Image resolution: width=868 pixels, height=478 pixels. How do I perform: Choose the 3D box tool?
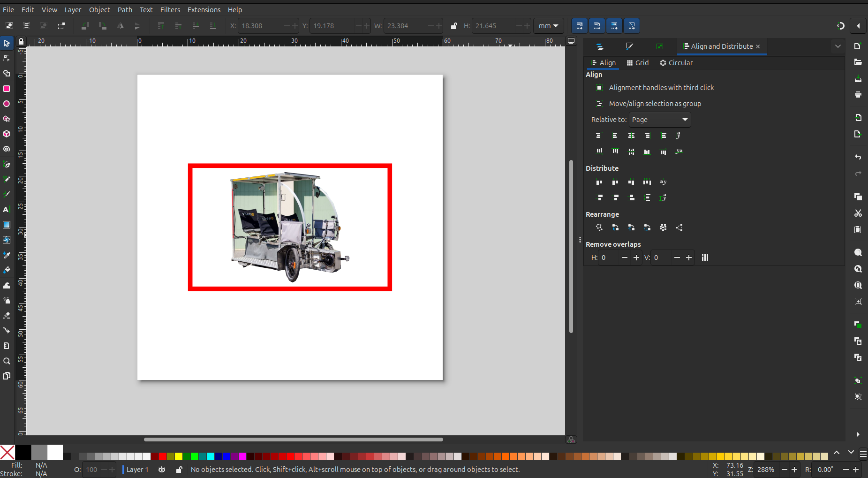(7, 134)
